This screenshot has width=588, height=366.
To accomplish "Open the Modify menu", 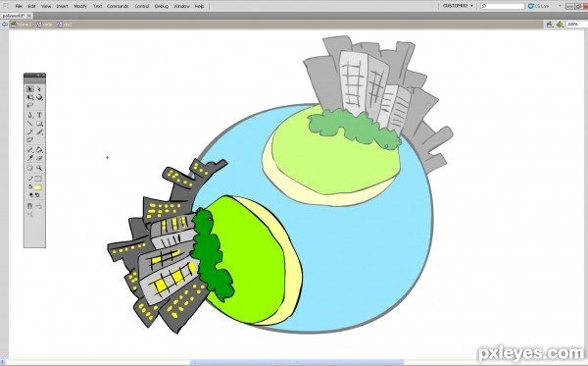I will click(x=80, y=6).
